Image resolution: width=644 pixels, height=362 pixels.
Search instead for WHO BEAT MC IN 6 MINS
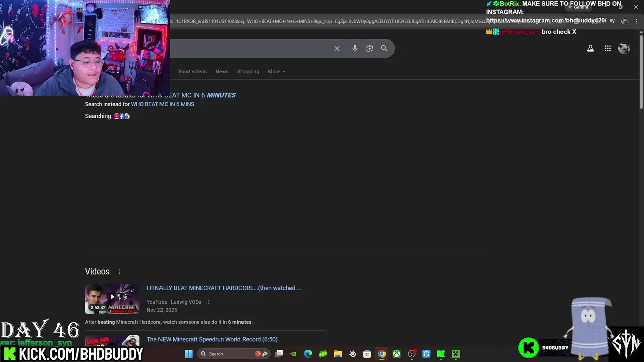click(x=163, y=104)
